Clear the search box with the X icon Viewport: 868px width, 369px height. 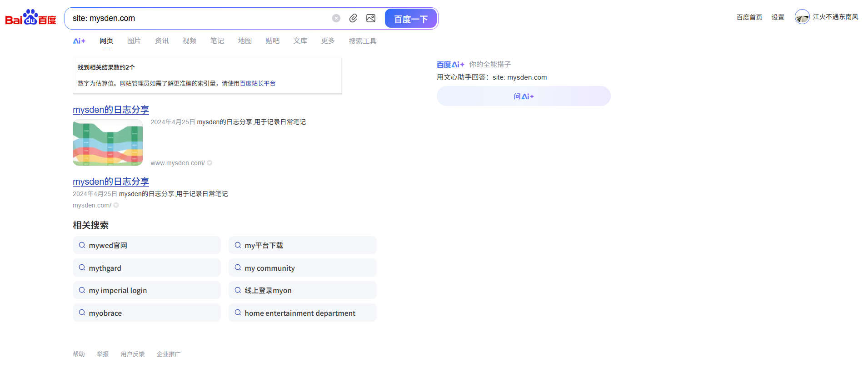click(336, 18)
